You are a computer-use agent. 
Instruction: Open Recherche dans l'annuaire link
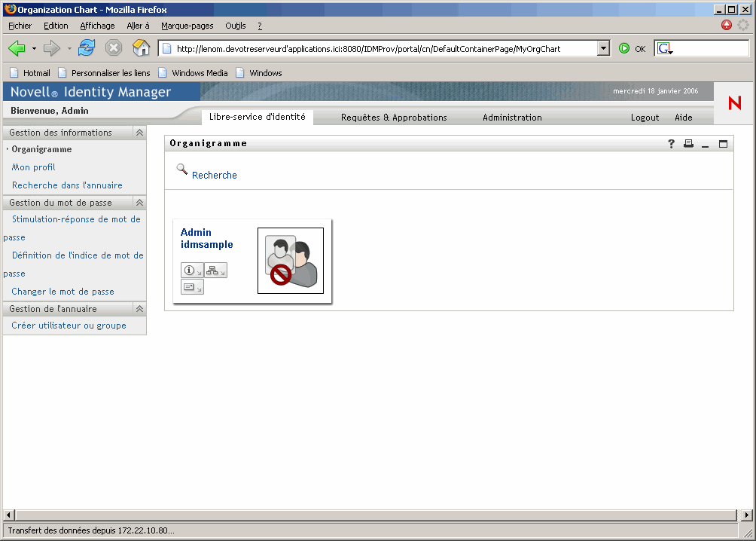click(67, 185)
